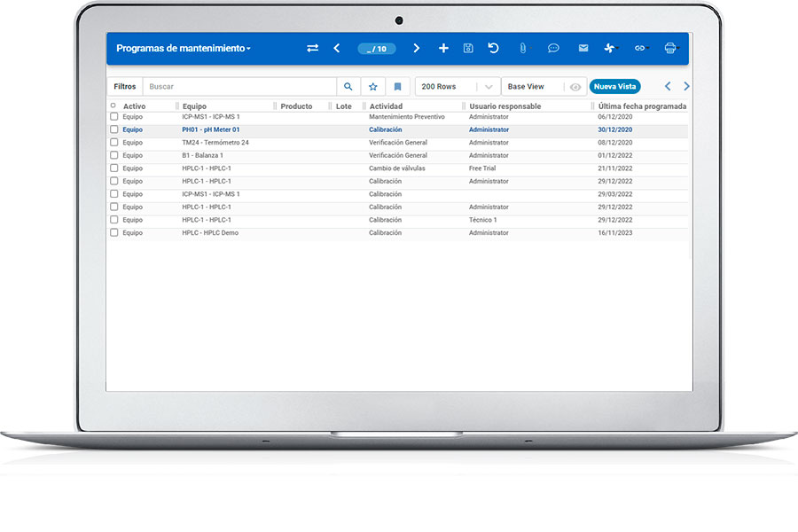Image resolution: width=798 pixels, height=532 pixels.
Task: Toggle the eye visibility icon beside Base View
Action: (575, 87)
